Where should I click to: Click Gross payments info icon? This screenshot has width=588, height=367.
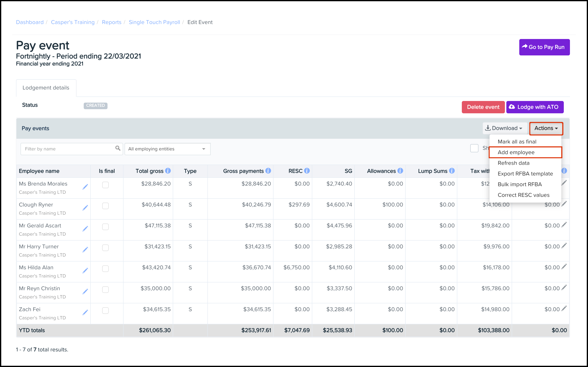[x=268, y=171]
